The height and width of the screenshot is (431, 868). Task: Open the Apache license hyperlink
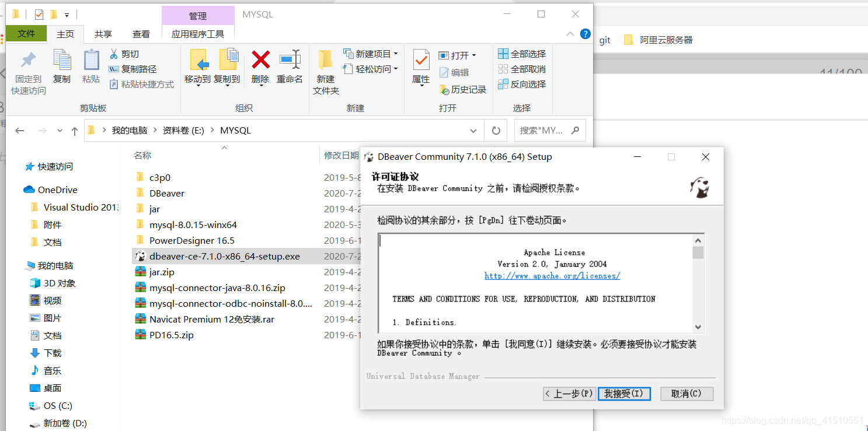pos(552,275)
